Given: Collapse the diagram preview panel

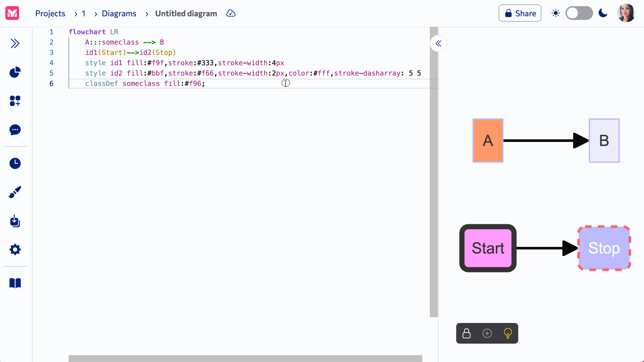Looking at the screenshot, I should pyautogui.click(x=438, y=44).
